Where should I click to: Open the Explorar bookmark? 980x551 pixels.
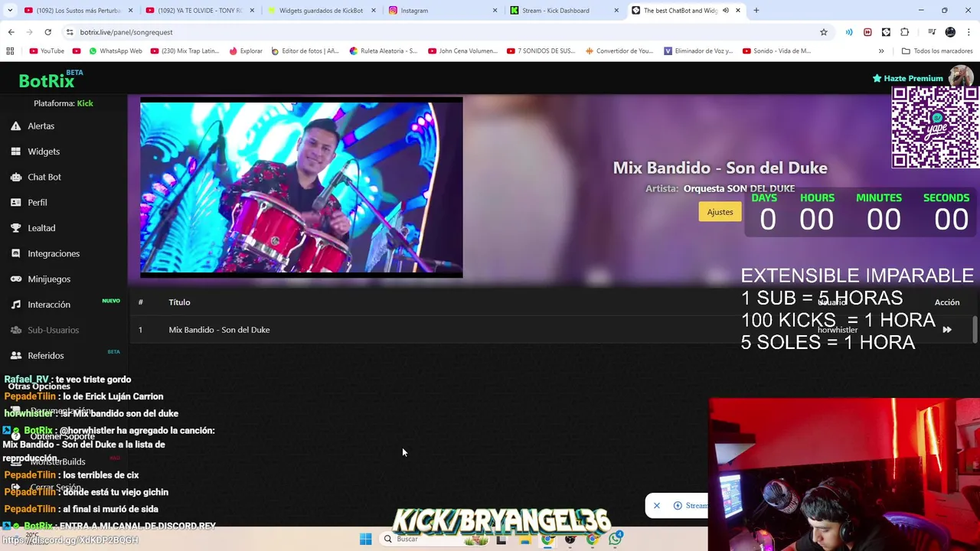pyautogui.click(x=245, y=51)
